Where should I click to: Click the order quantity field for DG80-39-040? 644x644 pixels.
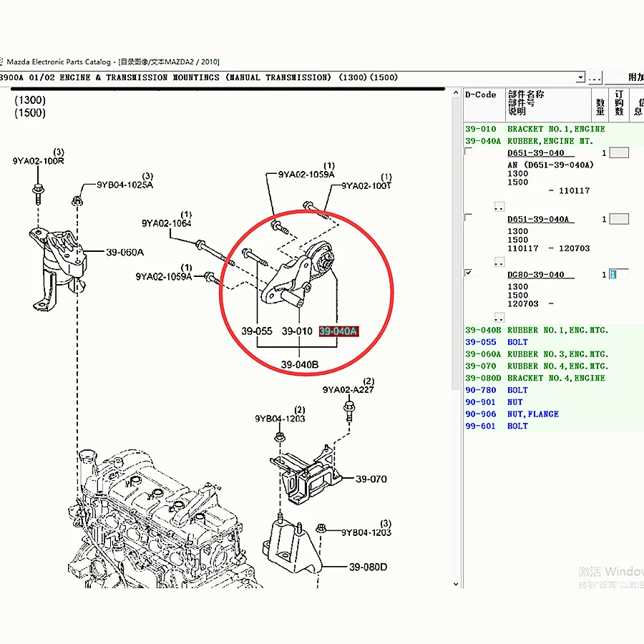coord(619,274)
